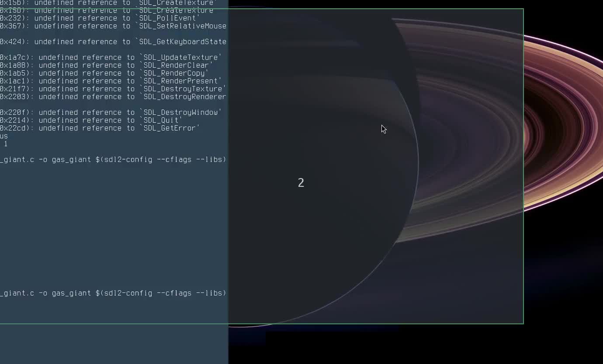This screenshot has width=603, height=364.
Task: Click the SDL_RenderPresent undefined reference line
Action: coord(111,81)
